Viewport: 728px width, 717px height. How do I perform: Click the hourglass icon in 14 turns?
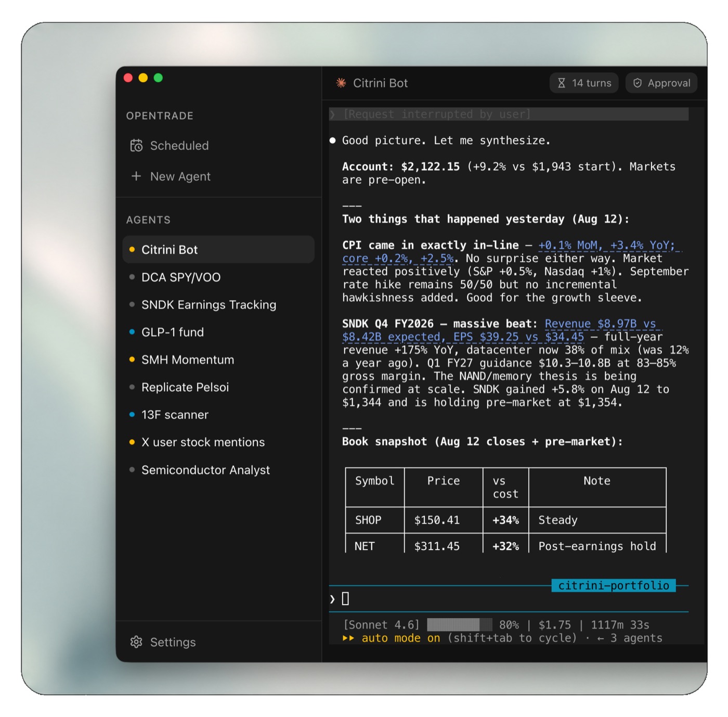pos(562,83)
